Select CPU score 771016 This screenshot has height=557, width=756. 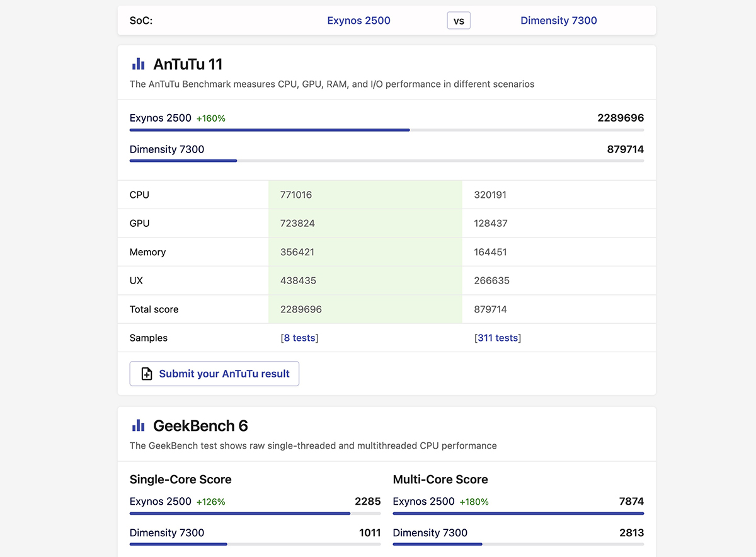point(296,195)
